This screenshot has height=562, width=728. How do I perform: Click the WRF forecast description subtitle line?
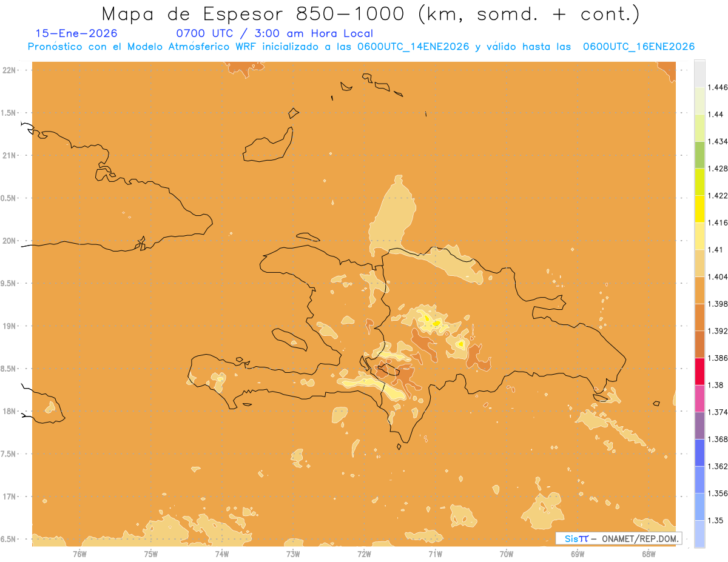[x=361, y=47]
